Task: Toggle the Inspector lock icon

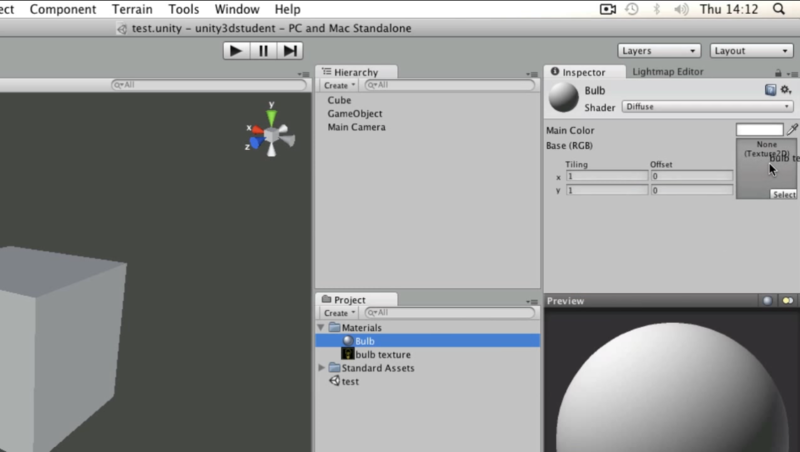Action: pos(778,73)
